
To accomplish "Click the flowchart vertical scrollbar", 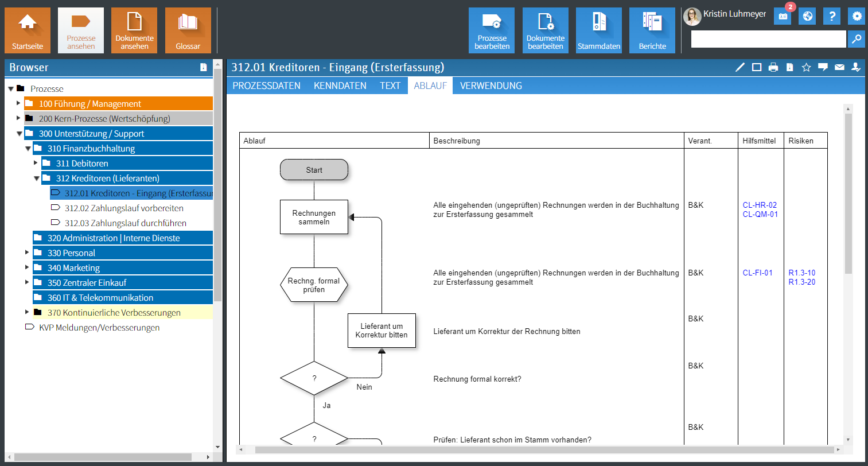I will [848, 193].
